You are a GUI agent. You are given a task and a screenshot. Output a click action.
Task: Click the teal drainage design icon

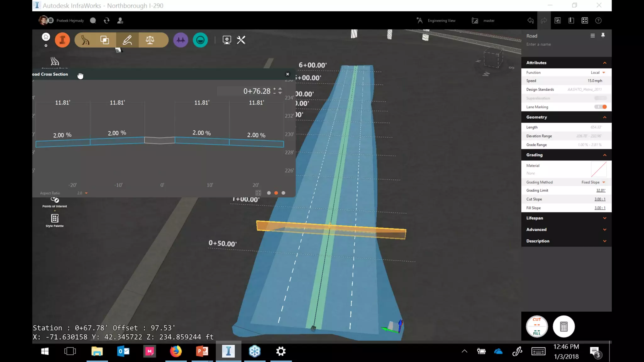(200, 40)
